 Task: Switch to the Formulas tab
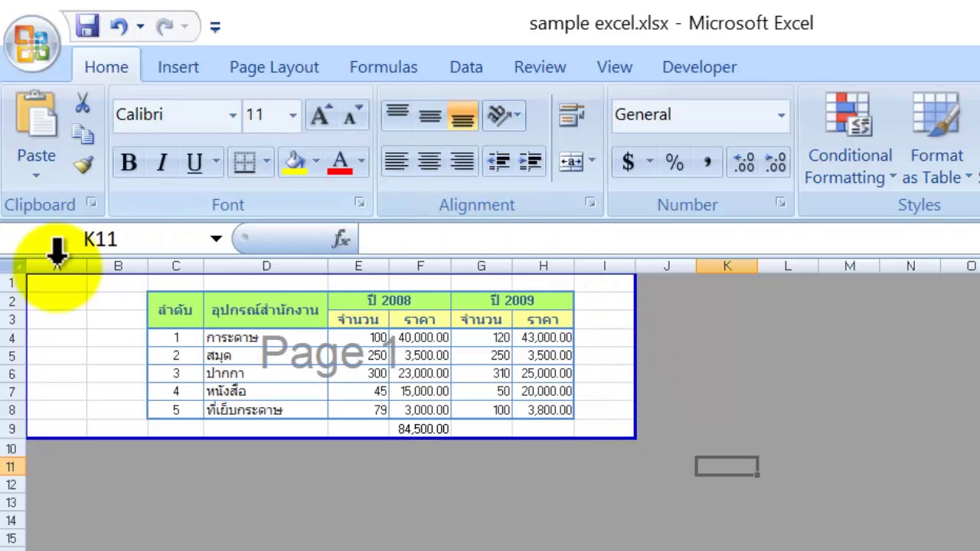pyautogui.click(x=384, y=67)
